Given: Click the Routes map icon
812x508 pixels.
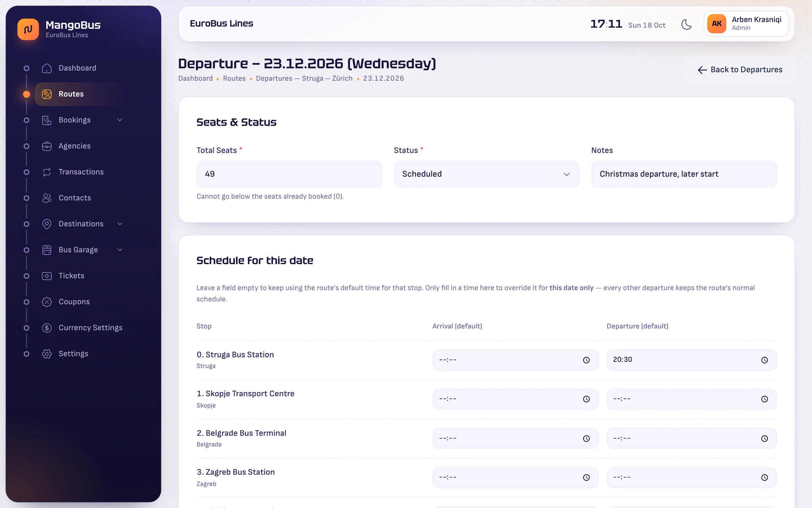Looking at the screenshot, I should coord(47,94).
